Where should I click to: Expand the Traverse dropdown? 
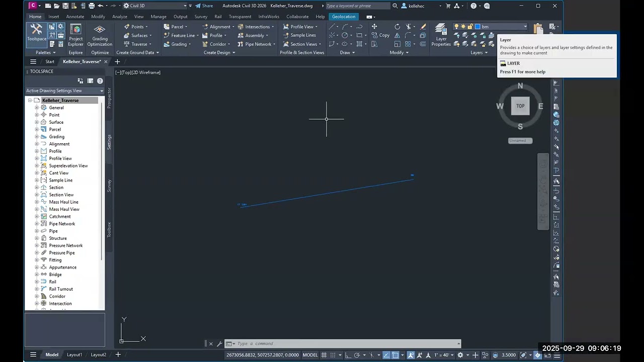150,44
